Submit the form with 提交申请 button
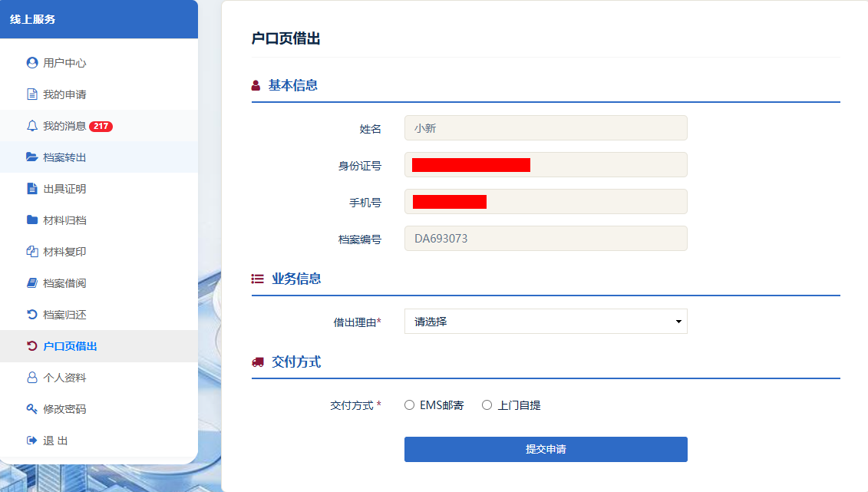The width and height of the screenshot is (868, 492). point(546,449)
